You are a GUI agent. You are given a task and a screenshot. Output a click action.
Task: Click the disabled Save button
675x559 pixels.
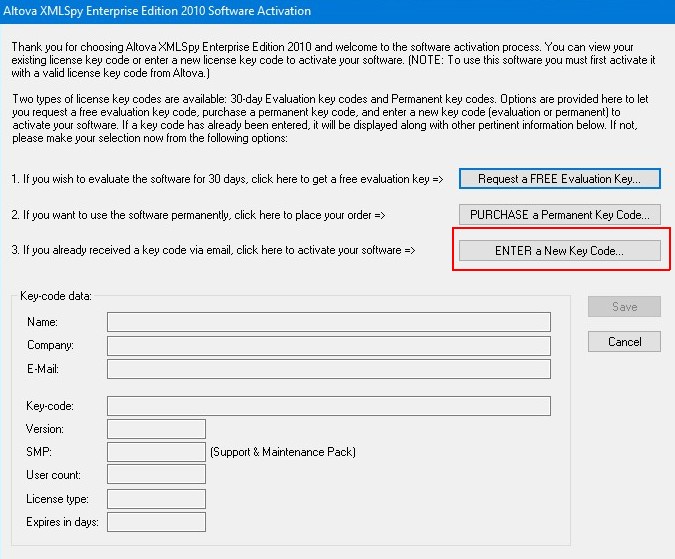click(x=624, y=306)
